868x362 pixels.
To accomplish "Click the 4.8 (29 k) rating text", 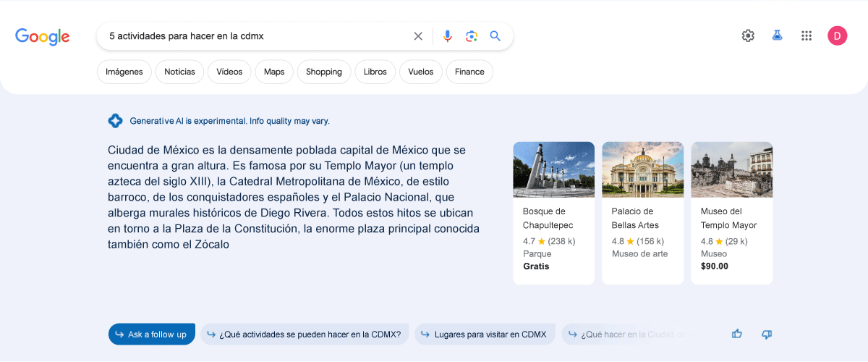I will pyautogui.click(x=724, y=241).
